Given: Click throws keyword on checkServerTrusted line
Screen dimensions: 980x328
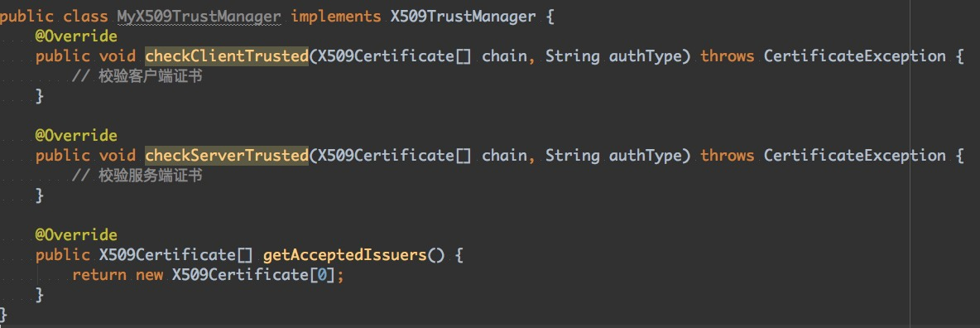Looking at the screenshot, I should pos(728,156).
